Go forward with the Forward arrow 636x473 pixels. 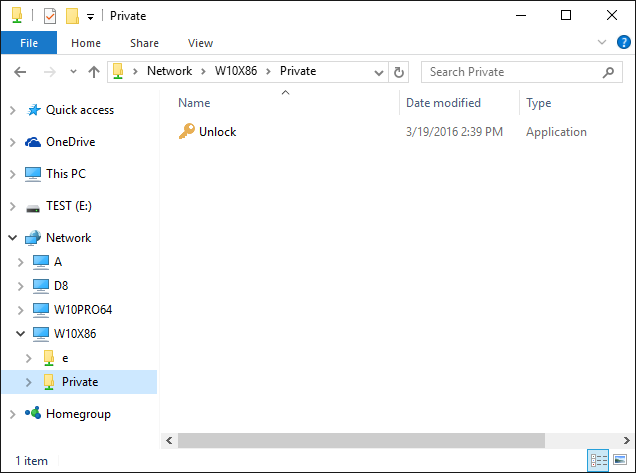49,72
